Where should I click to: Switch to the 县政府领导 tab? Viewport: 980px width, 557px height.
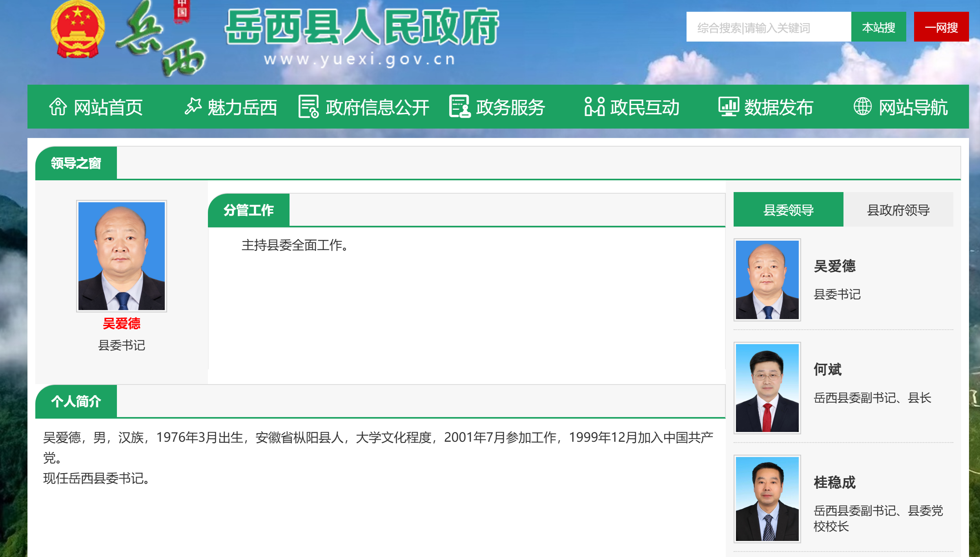pos(898,210)
